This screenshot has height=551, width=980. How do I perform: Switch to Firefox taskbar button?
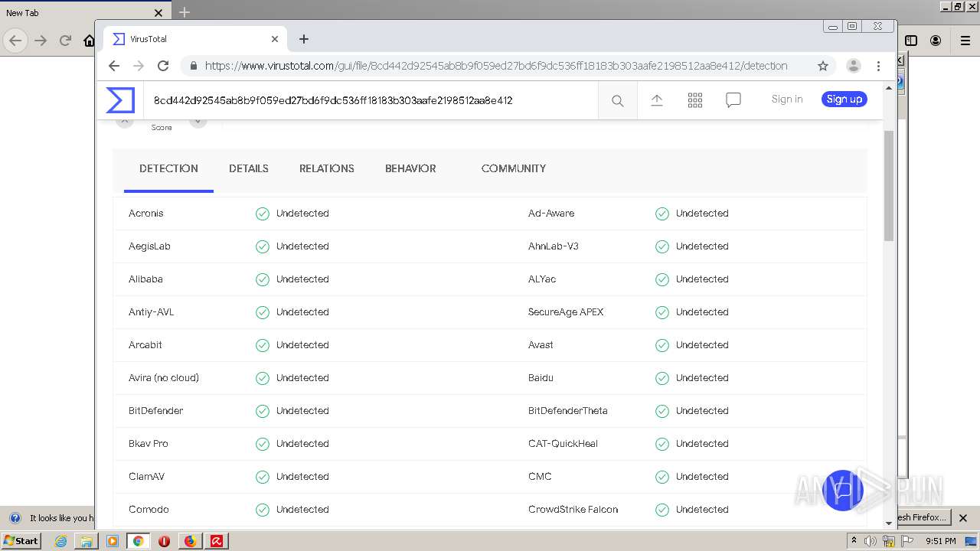tap(190, 541)
